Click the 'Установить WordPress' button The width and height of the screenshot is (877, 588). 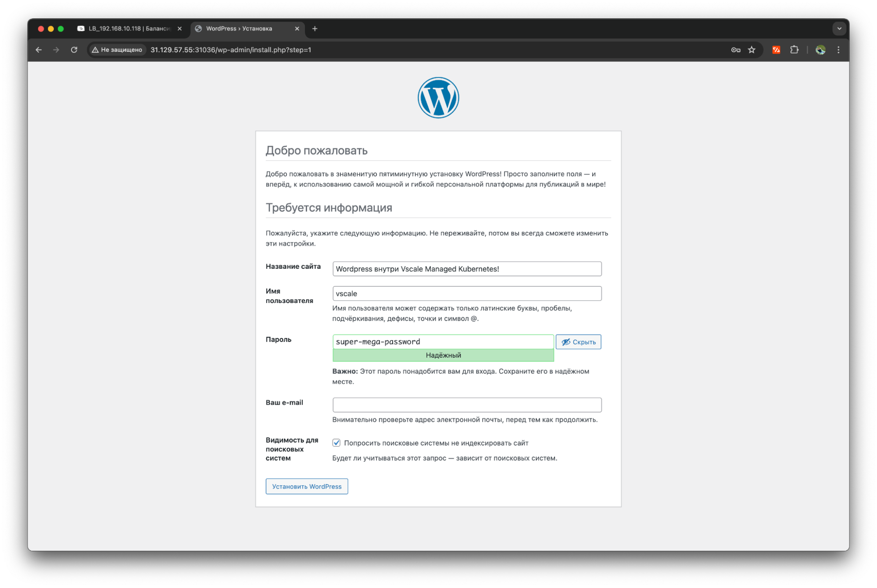pyautogui.click(x=307, y=486)
